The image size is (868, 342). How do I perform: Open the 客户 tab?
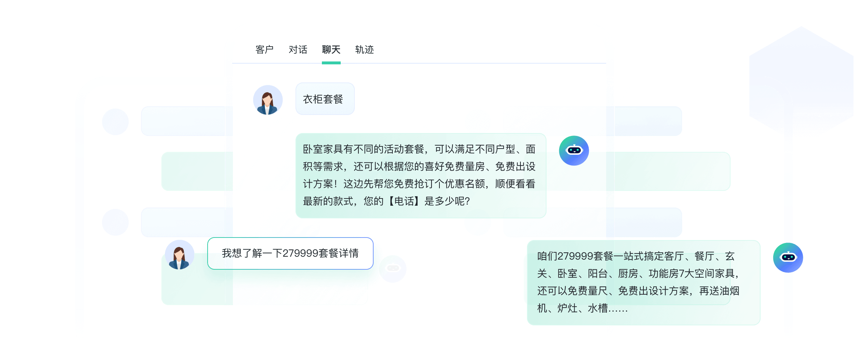264,50
